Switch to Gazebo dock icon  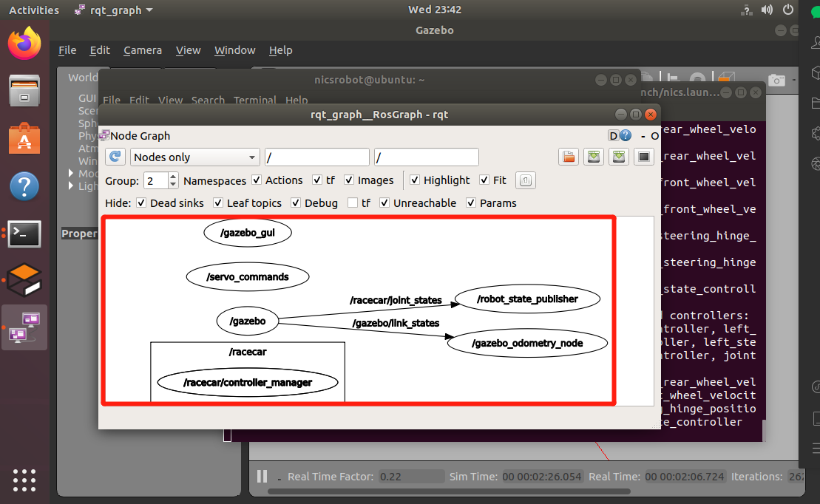[x=24, y=279]
